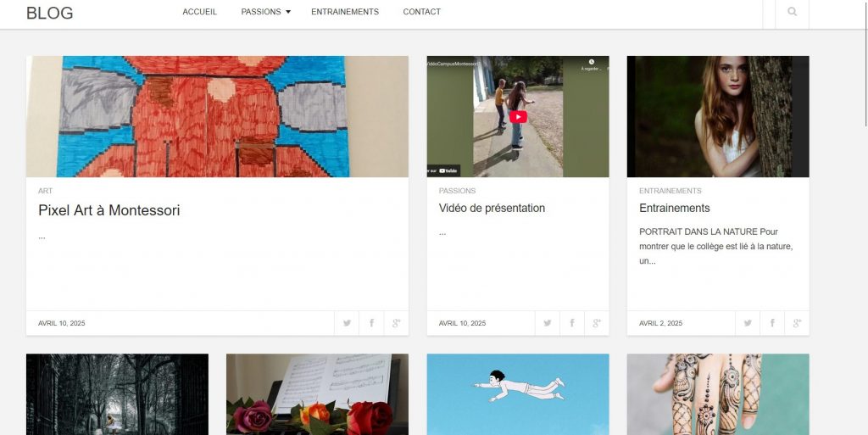Share Entrainements post on Google Plus
Image resolution: width=868 pixels, height=435 pixels.
pyautogui.click(x=797, y=323)
